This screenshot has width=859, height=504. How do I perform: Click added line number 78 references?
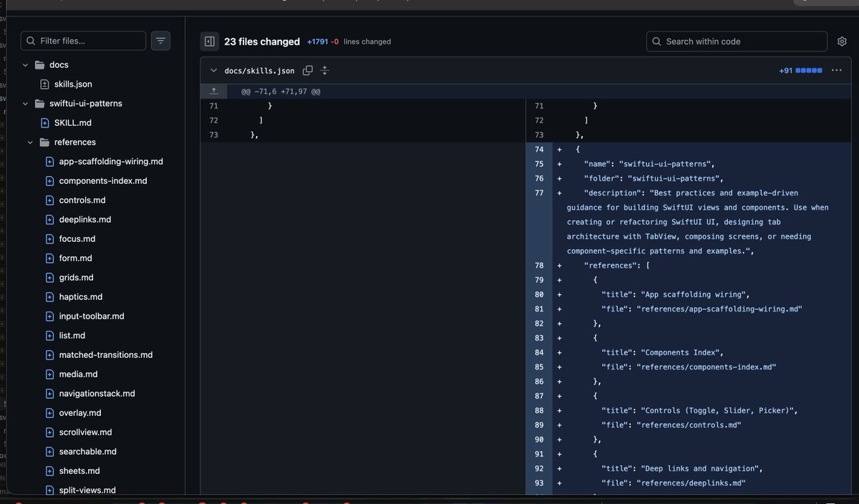click(539, 265)
